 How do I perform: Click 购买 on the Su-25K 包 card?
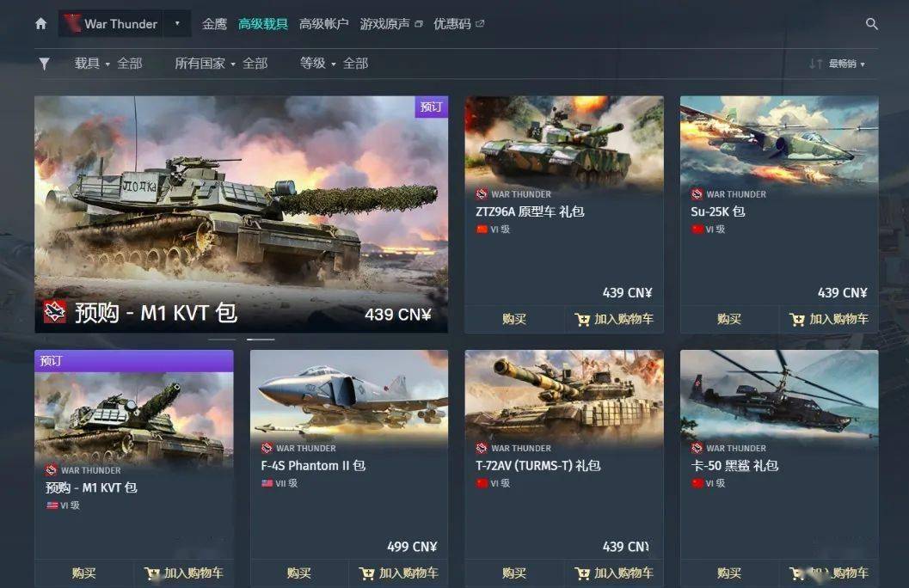729,319
